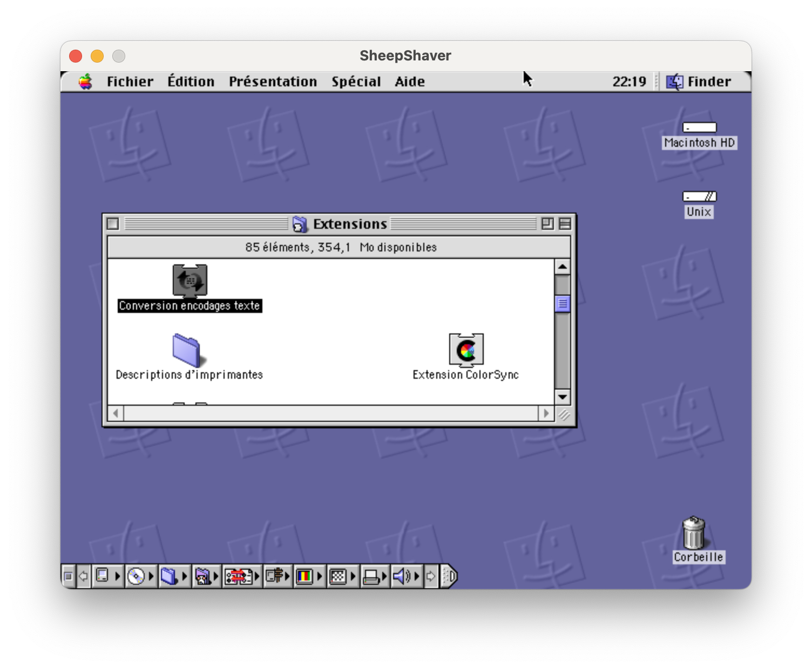This screenshot has height=669, width=812.
Task: Expand the Remote Access module arrow in Control Strip
Action: [x=257, y=576]
